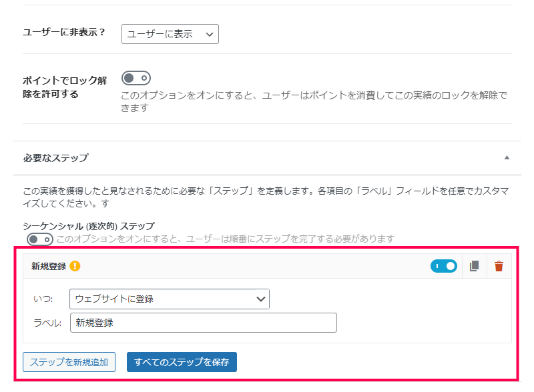This screenshot has width=534, height=392.
Task: Click the ステップを新規追加 button
Action: [69, 362]
